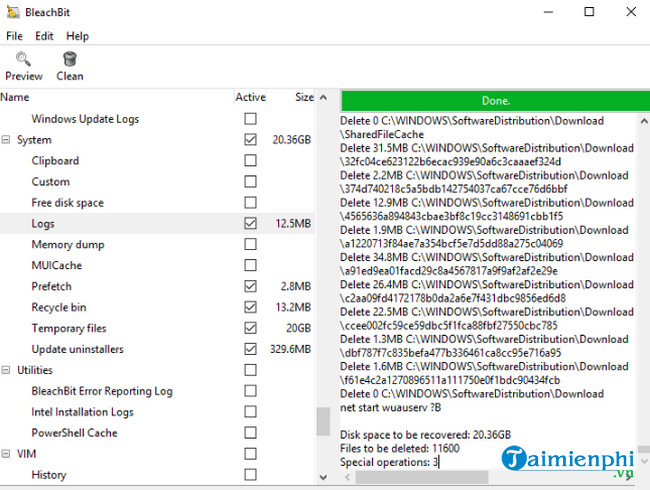Click the Name column header
The height and width of the screenshot is (490, 650).
pyautogui.click(x=15, y=97)
